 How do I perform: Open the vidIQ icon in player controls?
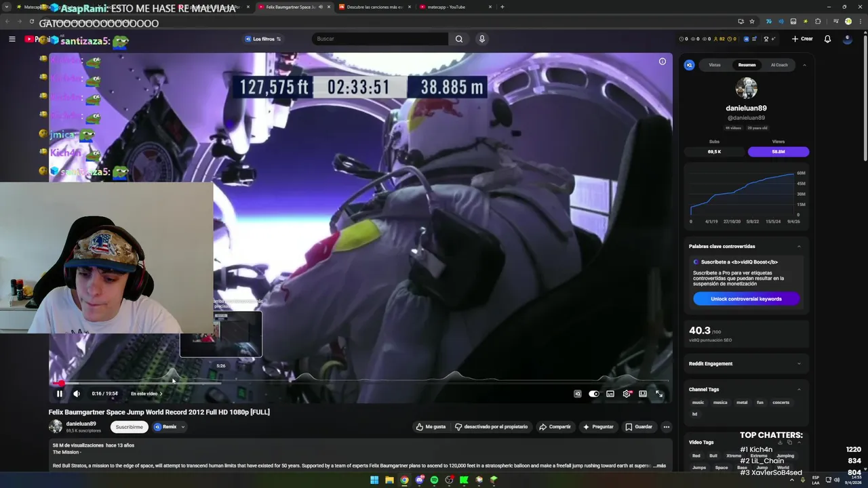578,394
